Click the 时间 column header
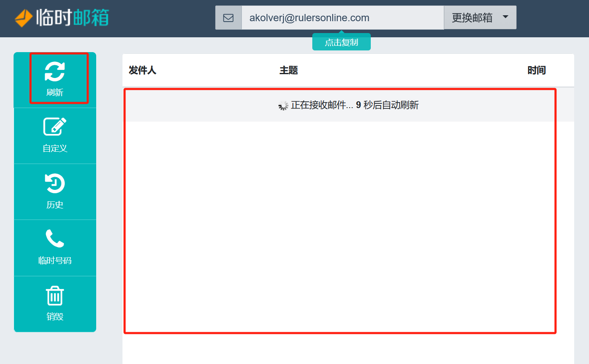 click(x=536, y=70)
